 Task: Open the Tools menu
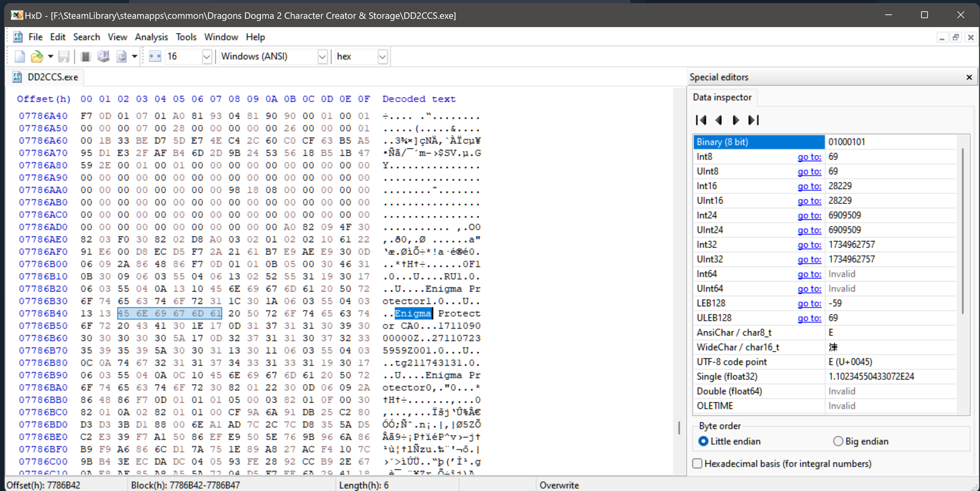pyautogui.click(x=186, y=37)
